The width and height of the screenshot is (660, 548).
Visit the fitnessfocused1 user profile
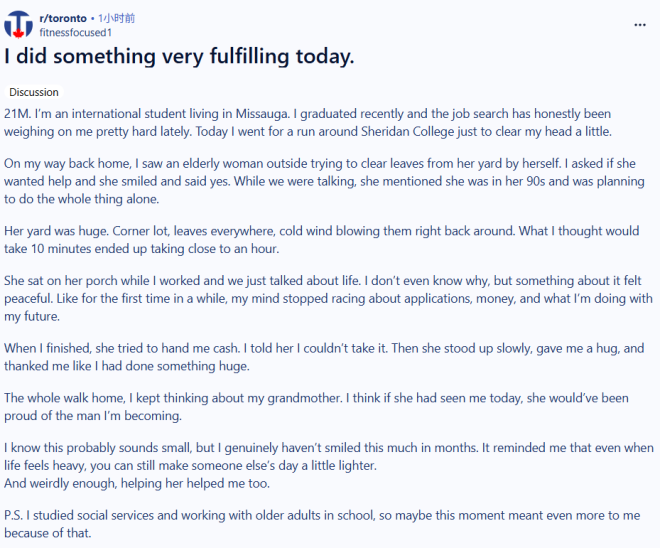[x=76, y=32]
